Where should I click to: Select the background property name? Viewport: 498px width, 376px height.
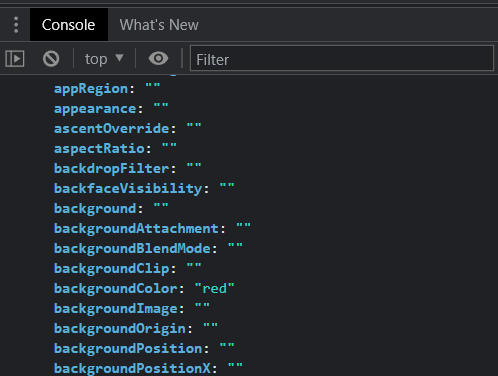95,209
